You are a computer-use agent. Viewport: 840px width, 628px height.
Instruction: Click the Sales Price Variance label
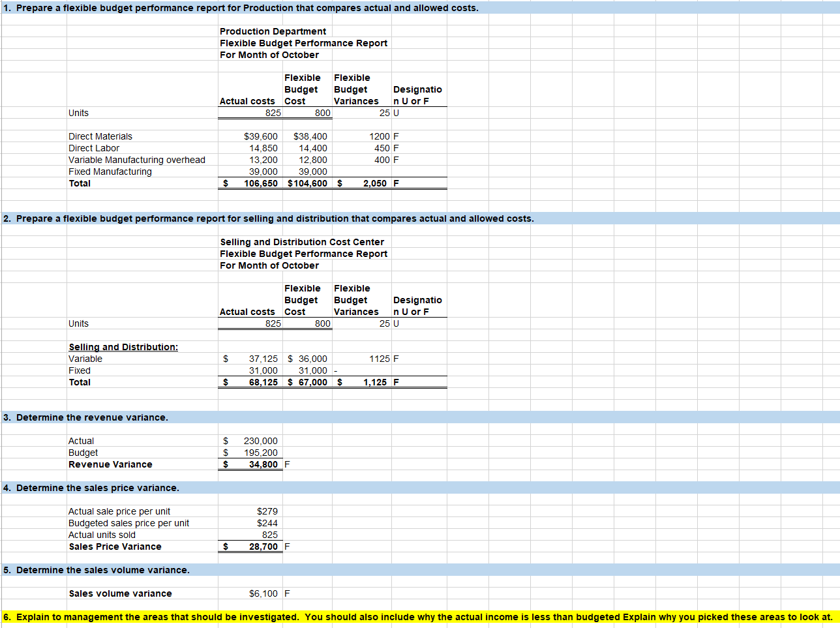pyautogui.click(x=115, y=546)
